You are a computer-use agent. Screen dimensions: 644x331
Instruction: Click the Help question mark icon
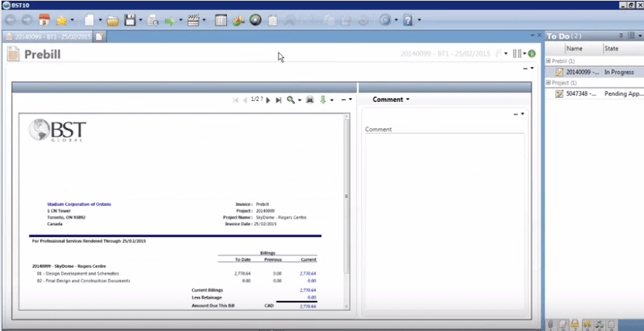tap(407, 19)
